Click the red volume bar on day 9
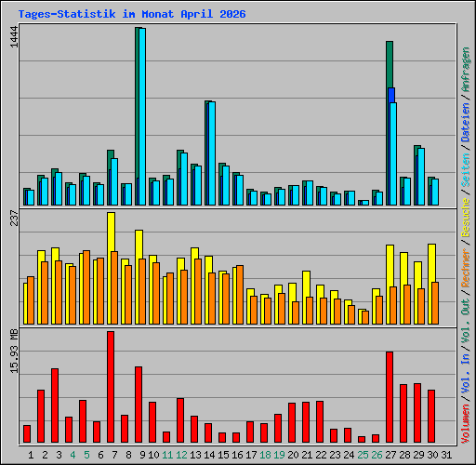The height and width of the screenshot is (465, 476). 139,405
